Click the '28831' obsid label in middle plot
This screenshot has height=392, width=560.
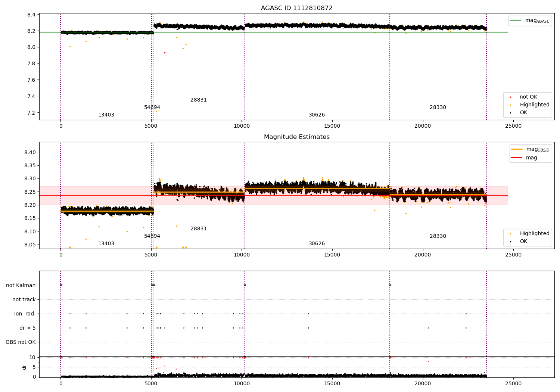tap(199, 229)
